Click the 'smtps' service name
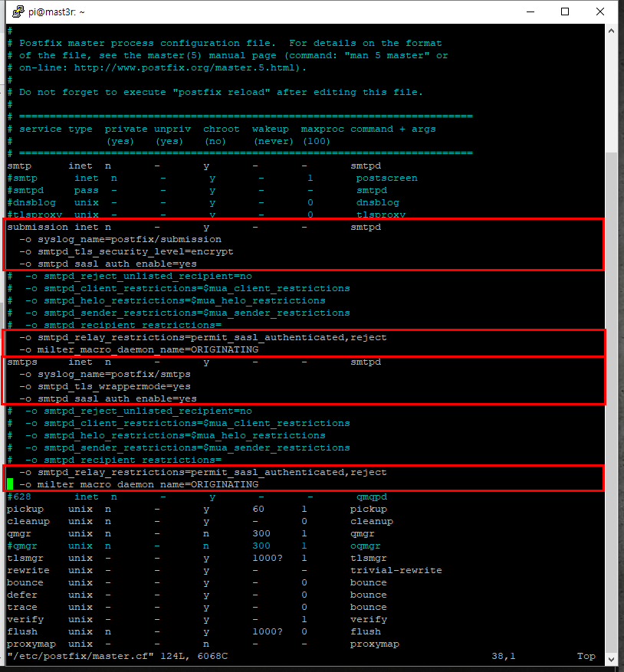This screenshot has height=672, width=624. pyautogui.click(x=22, y=362)
